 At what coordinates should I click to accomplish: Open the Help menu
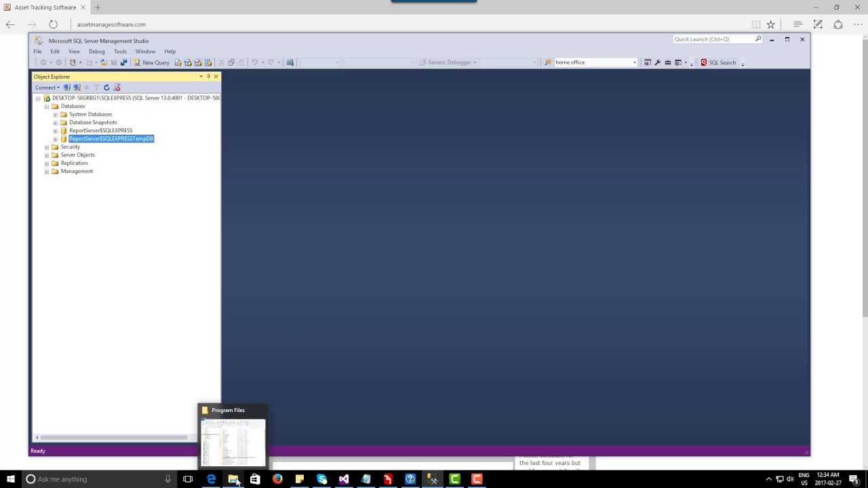coord(170,52)
